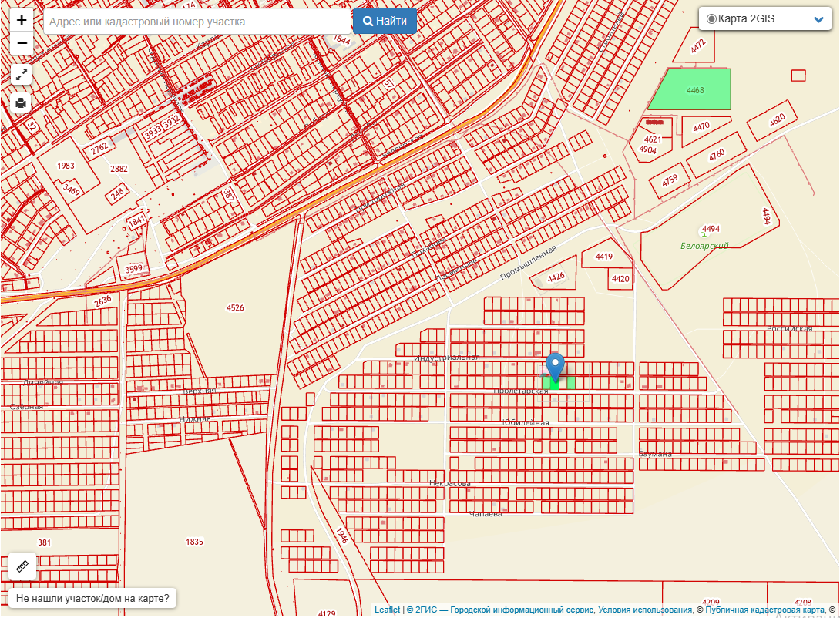This screenshot has width=840, height=618.
Task: Toggle fullscreen map view
Action: coord(22,75)
